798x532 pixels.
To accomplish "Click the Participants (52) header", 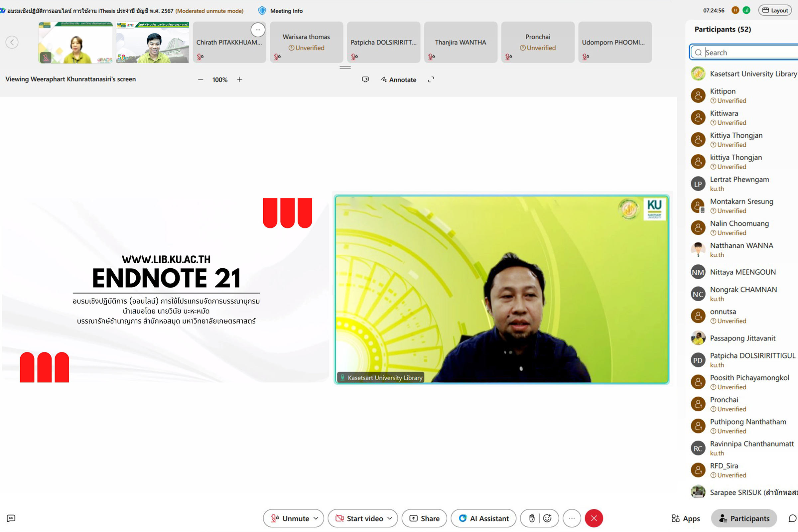I will point(723,30).
